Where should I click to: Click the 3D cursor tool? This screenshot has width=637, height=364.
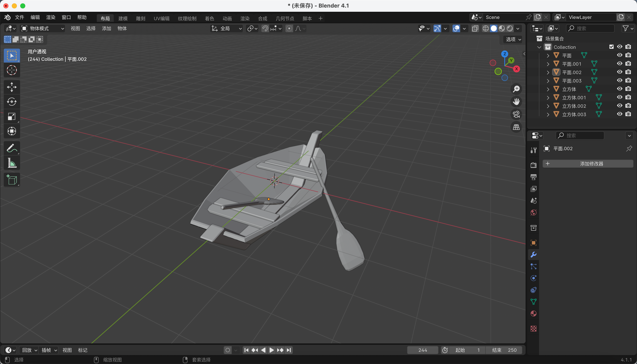point(12,70)
